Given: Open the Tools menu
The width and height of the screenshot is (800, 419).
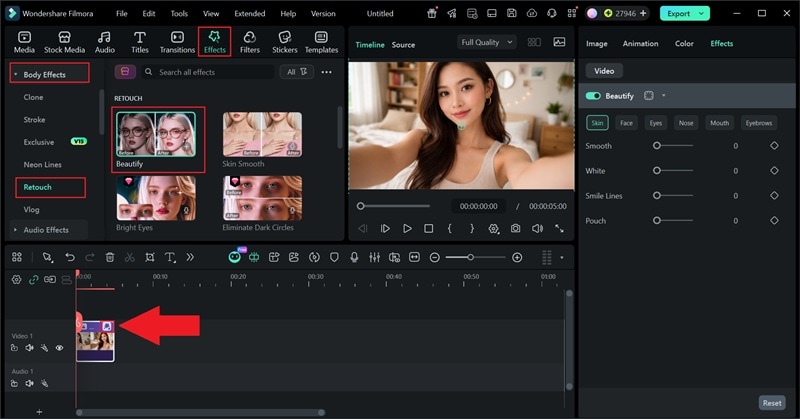Looking at the screenshot, I should [x=179, y=14].
